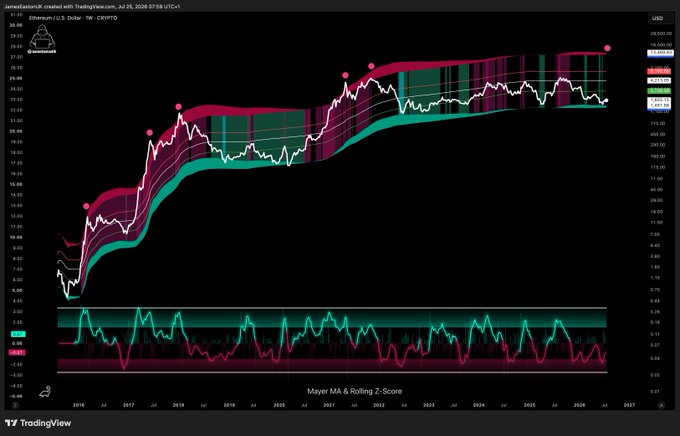The width and height of the screenshot is (680, 436).
Task: Click the 'Mayer MA & Rolling Z-Score' label
Action: [x=354, y=391]
